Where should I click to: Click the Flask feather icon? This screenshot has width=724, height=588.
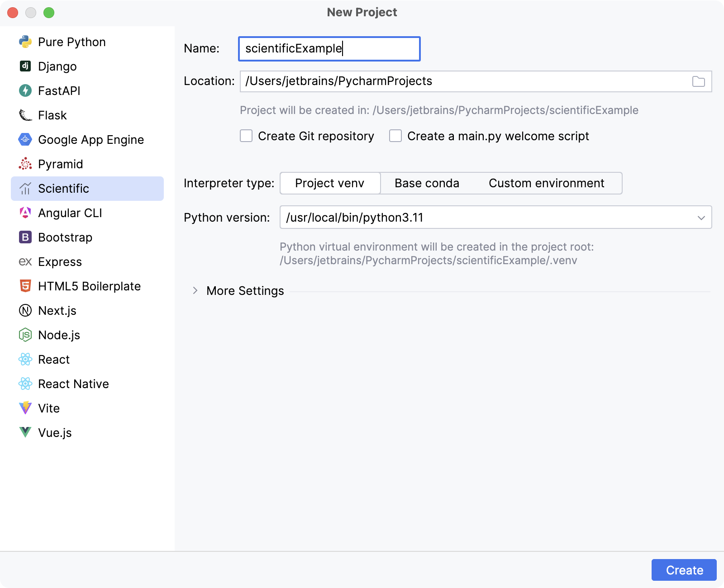(x=26, y=115)
